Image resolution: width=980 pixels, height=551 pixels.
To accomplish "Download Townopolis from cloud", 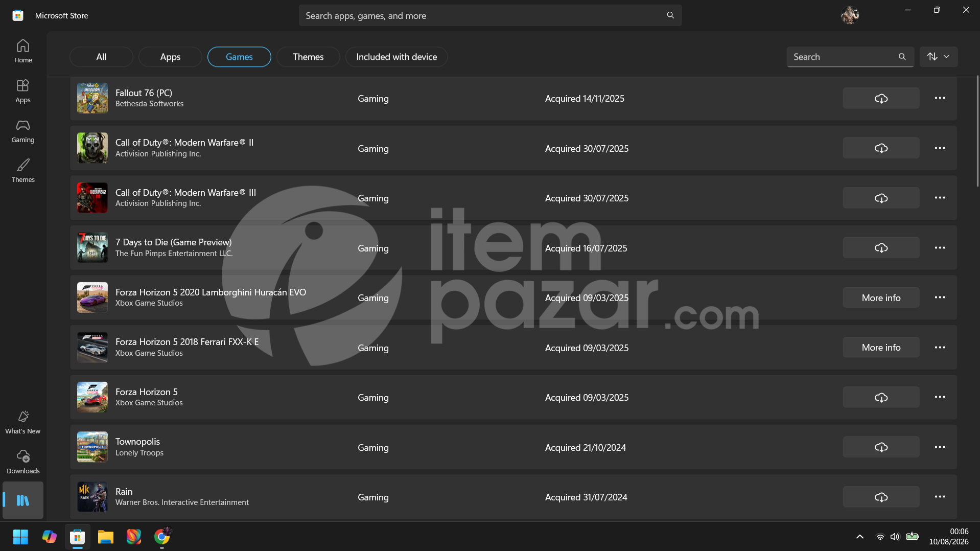I will (x=881, y=447).
